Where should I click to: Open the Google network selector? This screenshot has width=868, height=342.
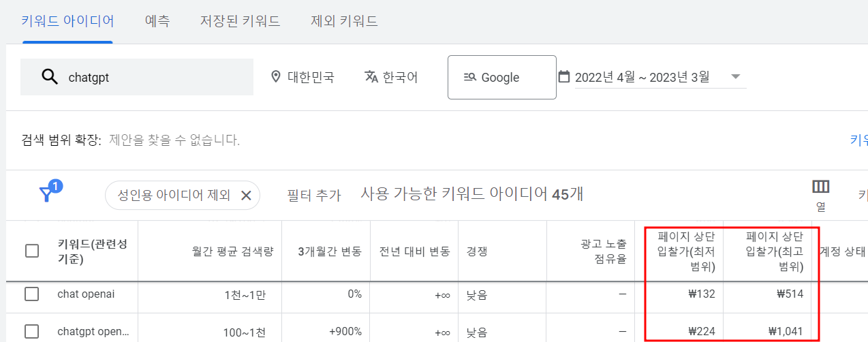click(501, 77)
